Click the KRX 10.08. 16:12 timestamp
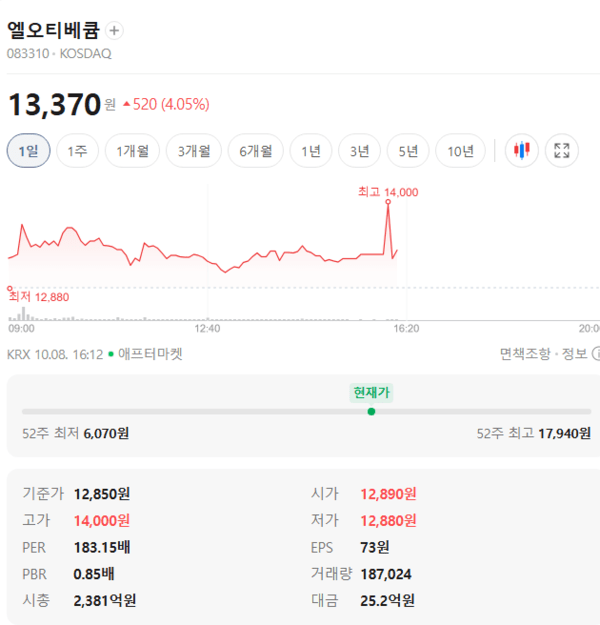This screenshot has height=625, width=600. 55,354
